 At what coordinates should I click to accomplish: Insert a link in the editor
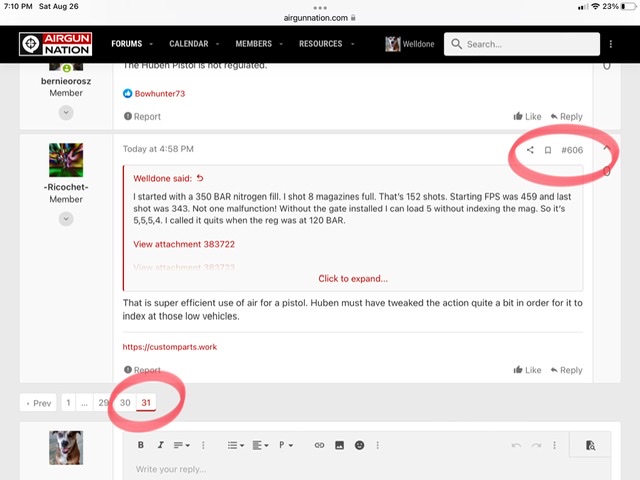coord(319,445)
